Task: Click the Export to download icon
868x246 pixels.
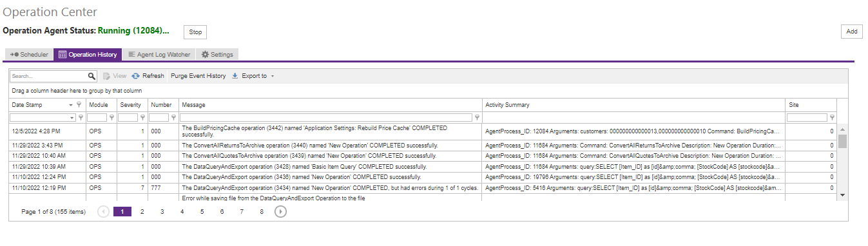Action: click(235, 76)
